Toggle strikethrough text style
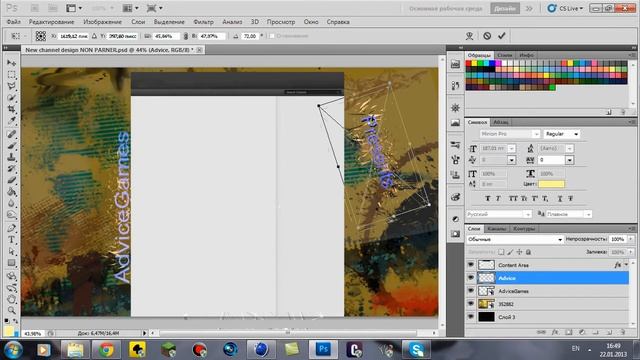Image resolution: width=640 pixels, height=360 pixels. tap(571, 198)
